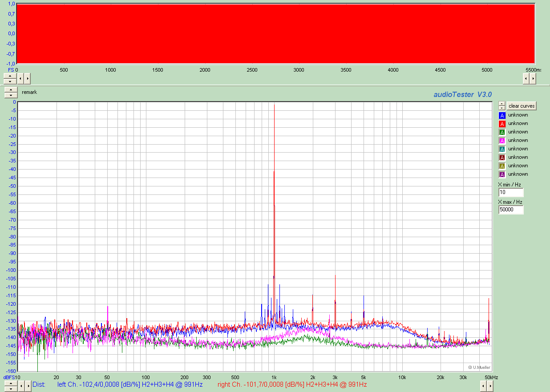
Task: Click the down arrow below the FS label
Action: 10,81
